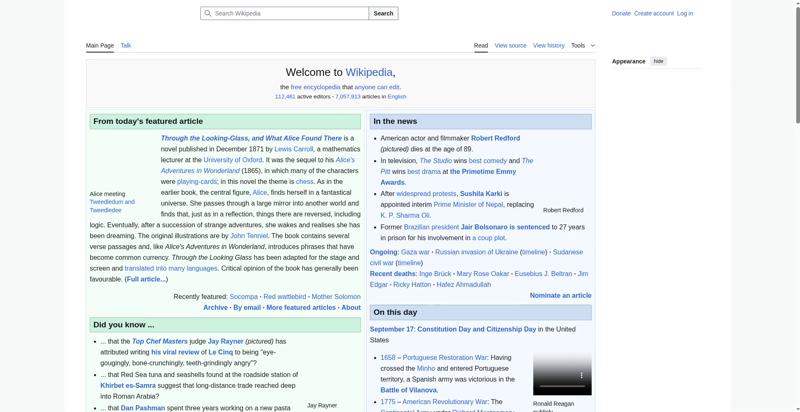800x412 pixels.
Task: Open the Inge Brück recent death link
Action: coord(435,274)
